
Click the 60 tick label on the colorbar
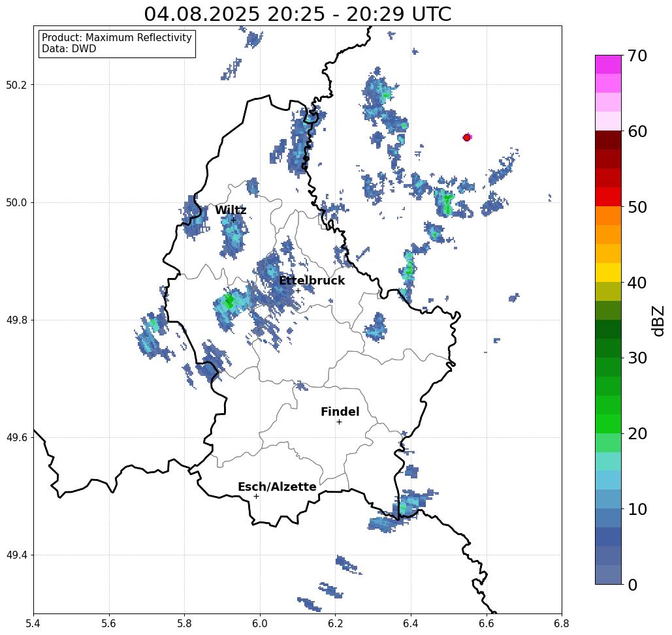[637, 131]
